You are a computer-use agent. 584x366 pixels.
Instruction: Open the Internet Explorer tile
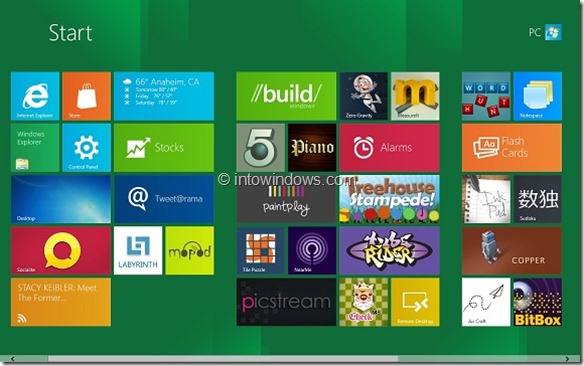click(35, 96)
